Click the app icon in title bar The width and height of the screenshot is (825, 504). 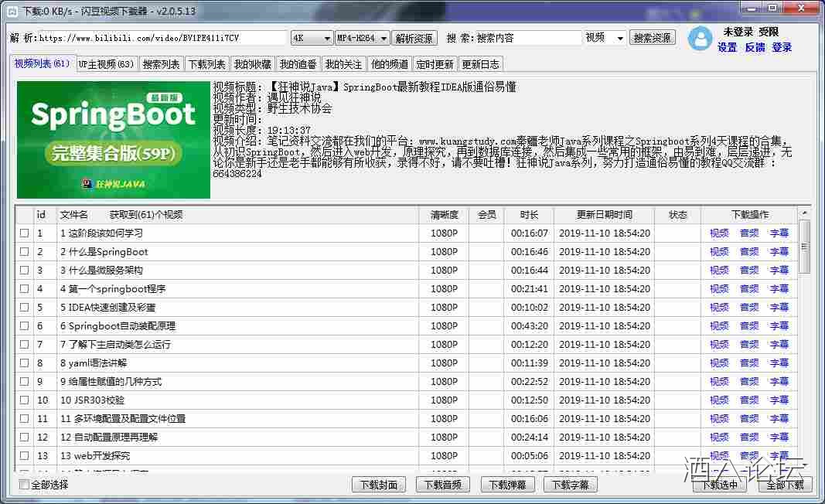12,11
